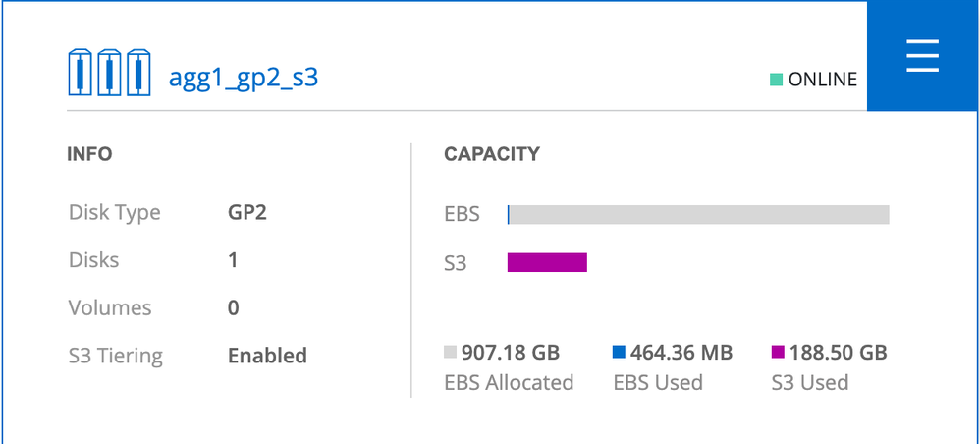The width and height of the screenshot is (980, 444).
Task: Click the purple S3 capacity bar
Action: pyautogui.click(x=547, y=262)
